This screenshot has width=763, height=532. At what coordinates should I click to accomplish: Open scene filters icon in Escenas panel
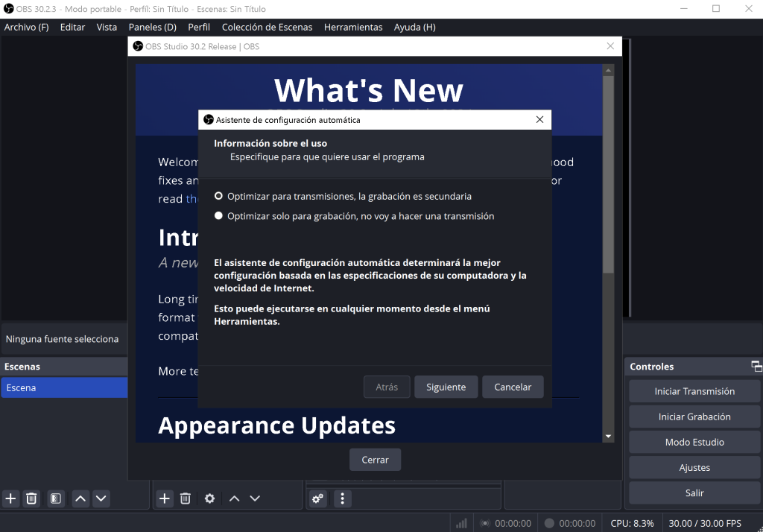56,498
